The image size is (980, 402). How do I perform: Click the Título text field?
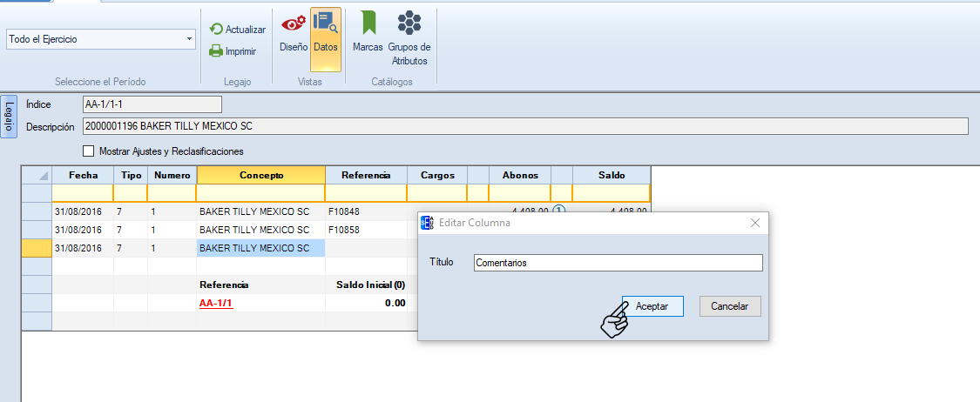618,263
